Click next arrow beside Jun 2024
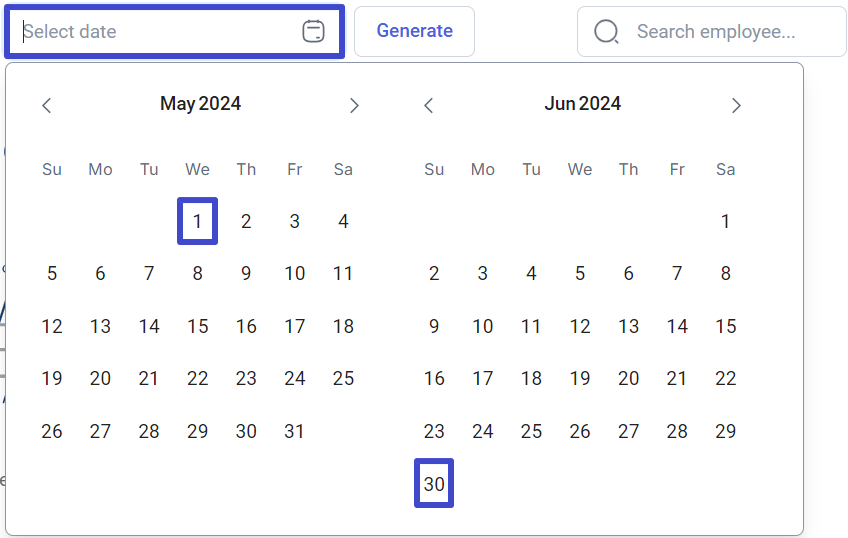Viewport: 848px width, 538px height. tap(736, 105)
